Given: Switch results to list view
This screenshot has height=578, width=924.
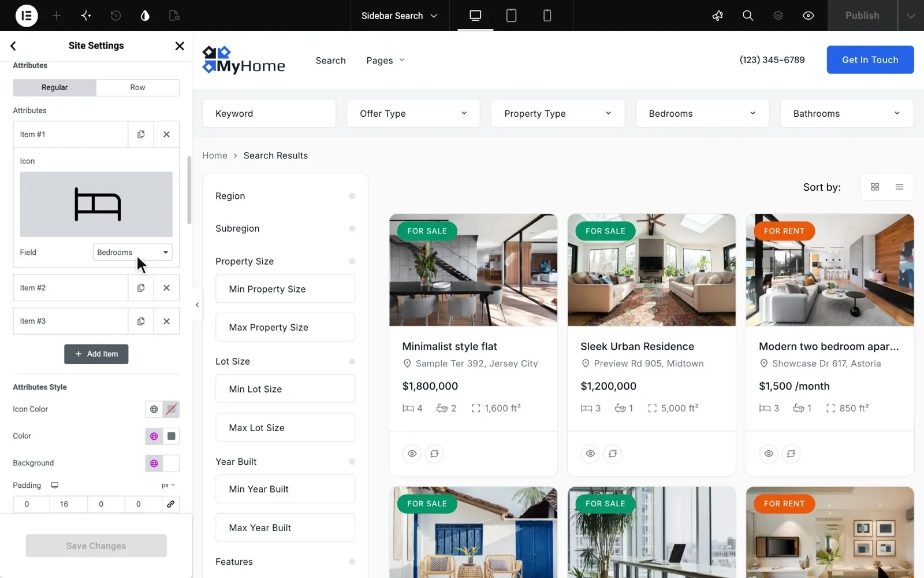Looking at the screenshot, I should [x=899, y=187].
